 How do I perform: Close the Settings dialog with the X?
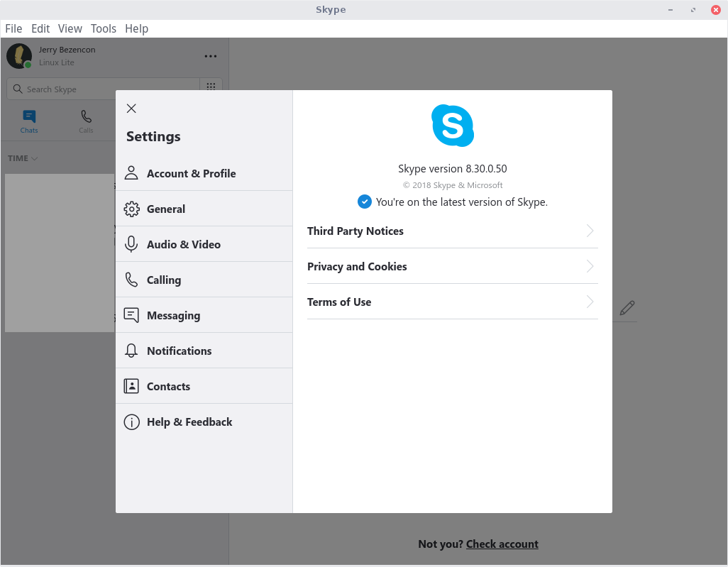point(131,109)
